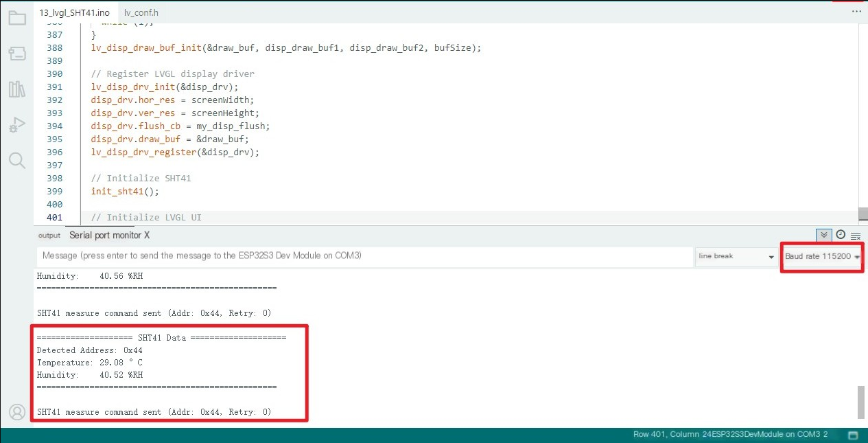Open the Baud rate 115200 dropdown
This screenshot has width=868, height=443.
tap(822, 256)
